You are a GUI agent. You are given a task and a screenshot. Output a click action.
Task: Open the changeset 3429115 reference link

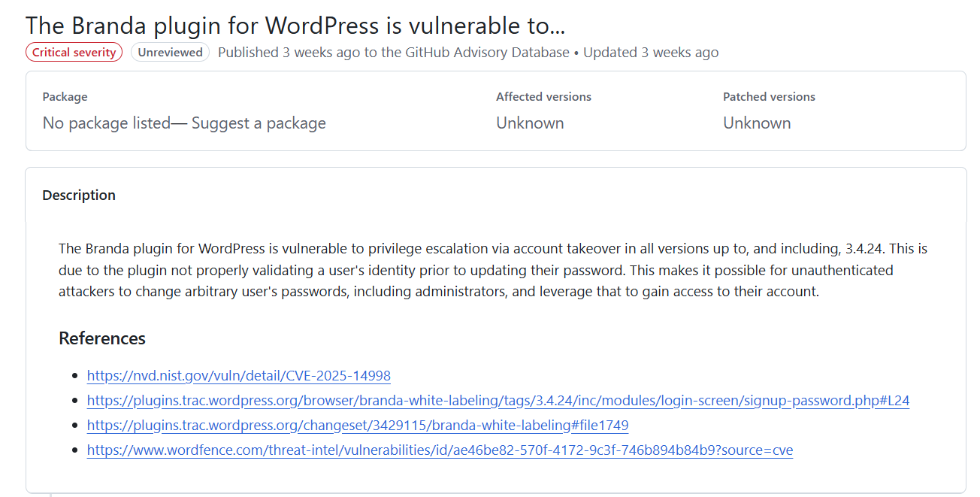pos(358,426)
